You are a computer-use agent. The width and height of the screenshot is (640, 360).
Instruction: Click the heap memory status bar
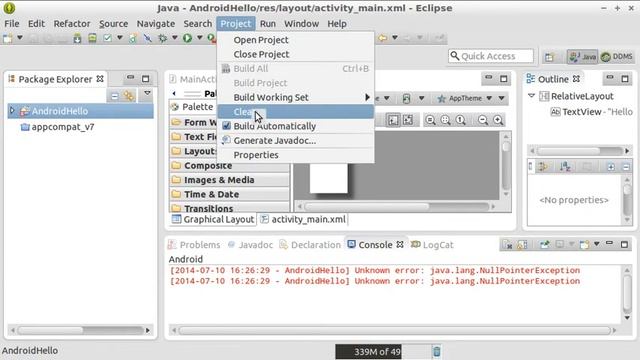[382, 351]
